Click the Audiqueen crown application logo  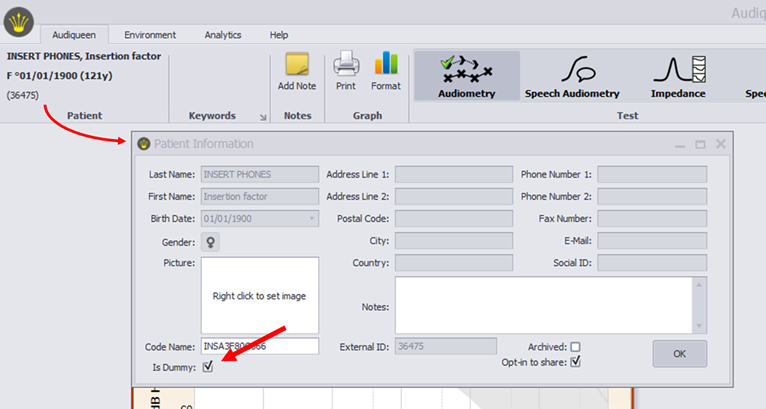point(19,22)
